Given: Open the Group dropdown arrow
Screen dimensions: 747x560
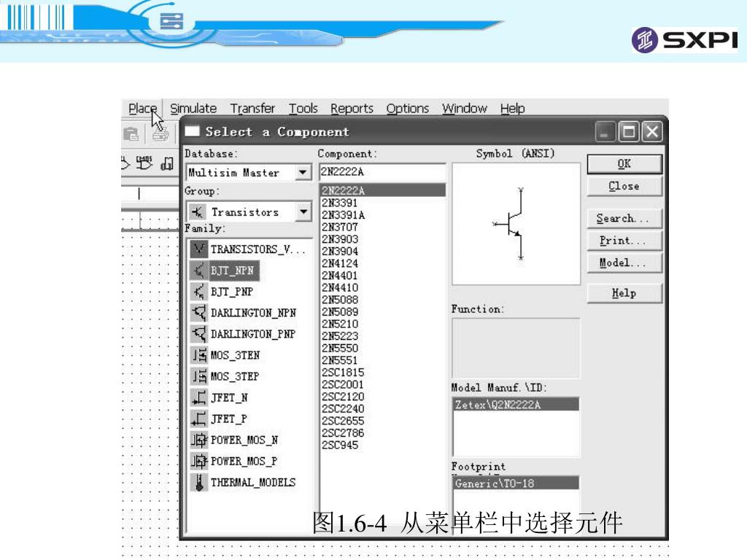Looking at the screenshot, I should 303,211.
